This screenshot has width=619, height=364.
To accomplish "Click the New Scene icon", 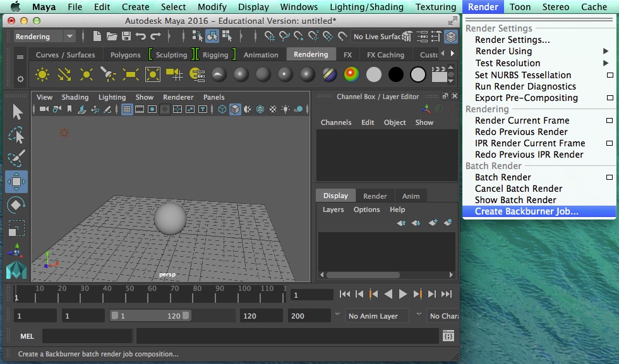I will [97, 37].
